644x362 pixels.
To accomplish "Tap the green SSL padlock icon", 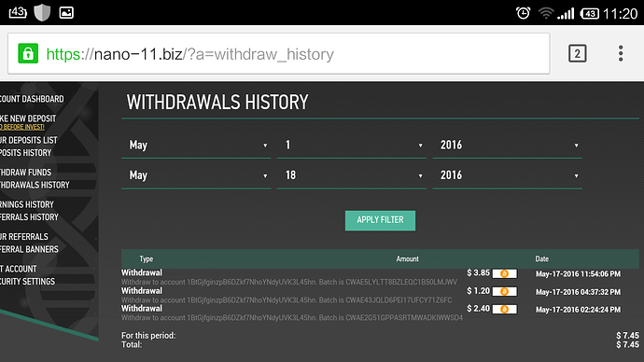I will pos(28,53).
